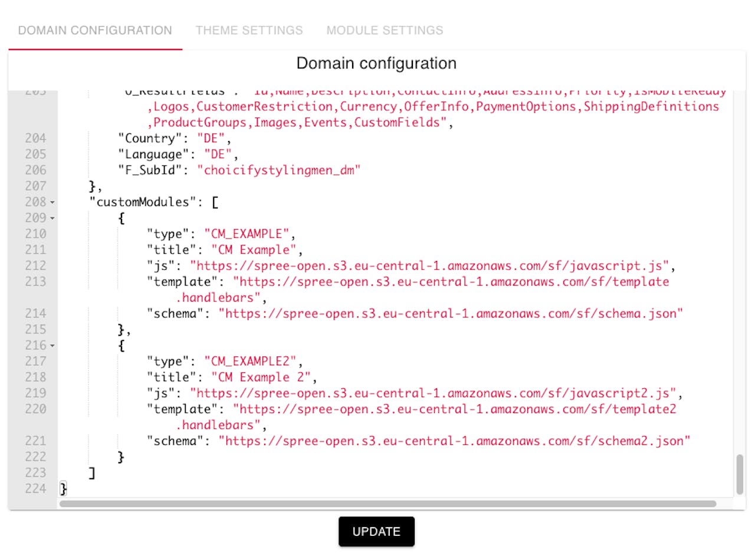Collapse the first module object at line 209
755x560 pixels.
click(x=52, y=218)
